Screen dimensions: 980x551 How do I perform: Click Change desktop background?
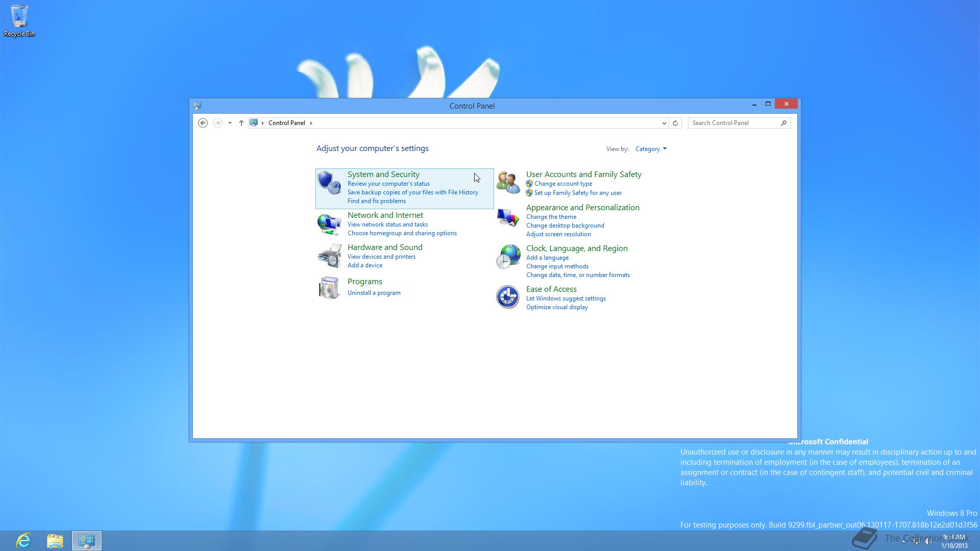(565, 226)
